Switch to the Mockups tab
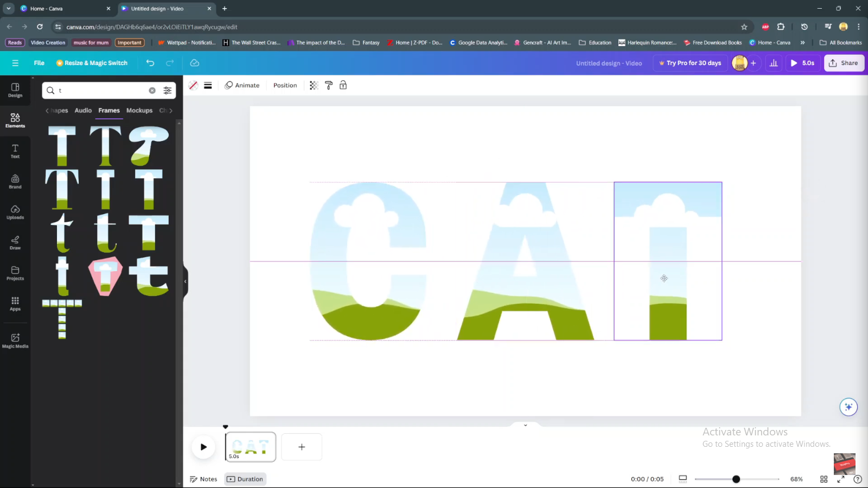 (x=139, y=111)
